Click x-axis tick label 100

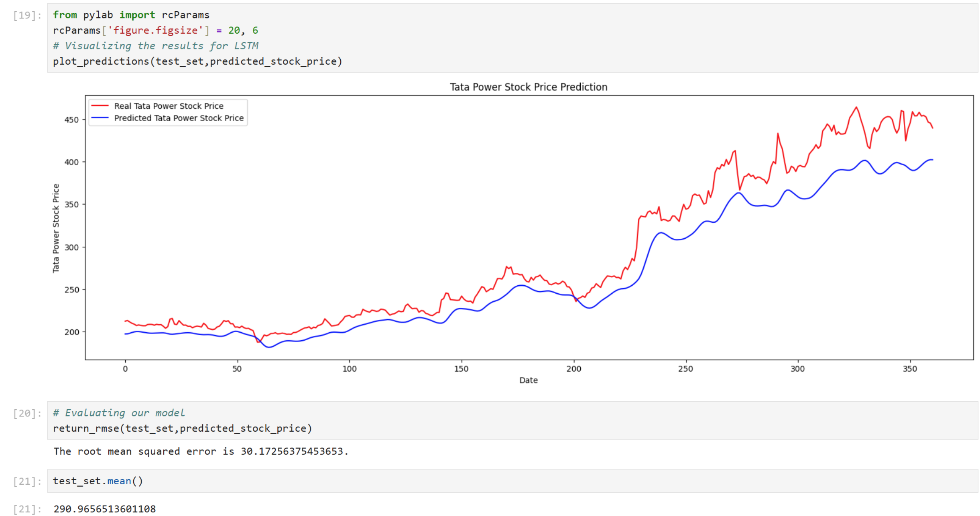click(349, 369)
